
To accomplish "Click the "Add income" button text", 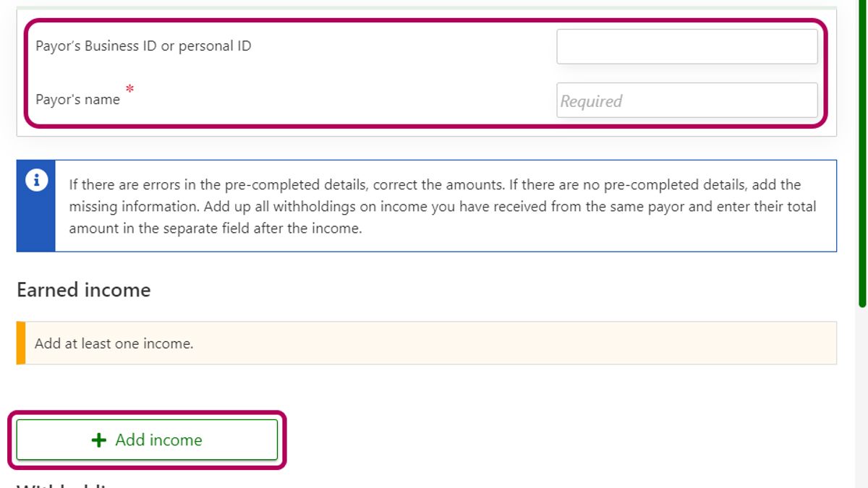I will [158, 440].
